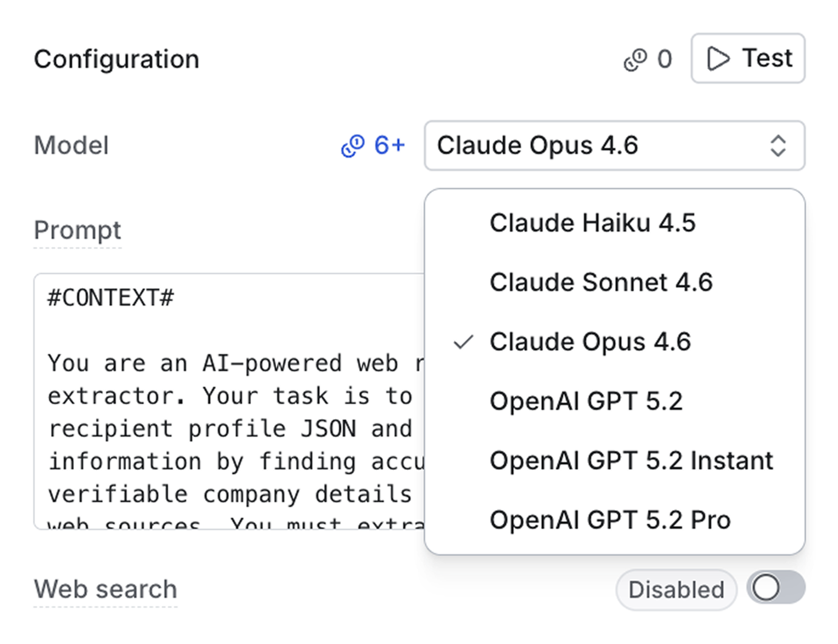Select Claude Haiku 4.5 from the list
838x644 pixels.
pos(592,223)
